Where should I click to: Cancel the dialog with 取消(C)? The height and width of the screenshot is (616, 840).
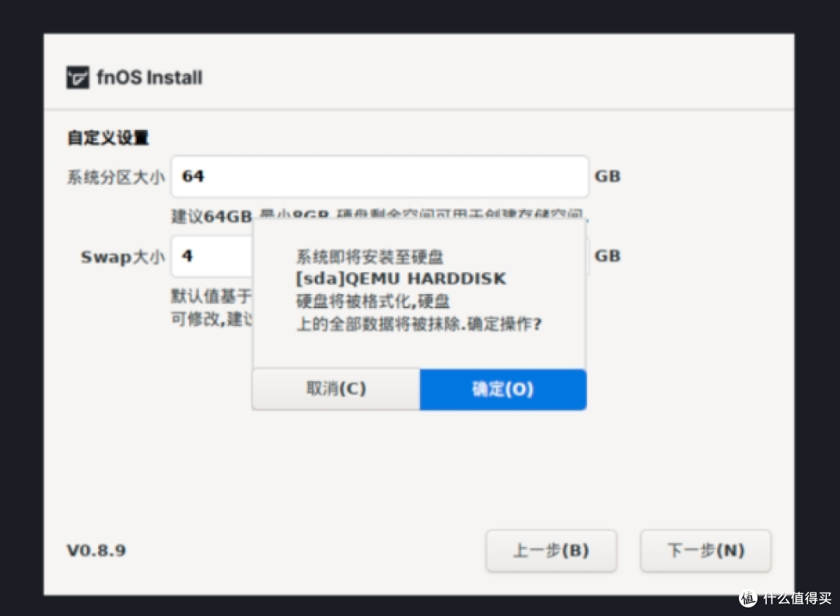pyautogui.click(x=336, y=389)
